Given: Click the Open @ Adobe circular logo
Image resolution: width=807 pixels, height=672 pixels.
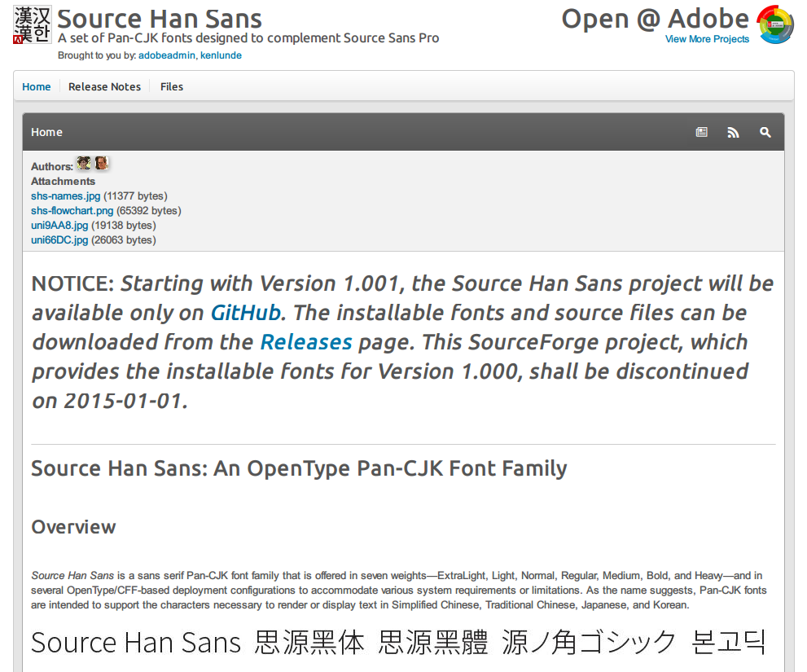Looking at the screenshot, I should pos(775,24).
